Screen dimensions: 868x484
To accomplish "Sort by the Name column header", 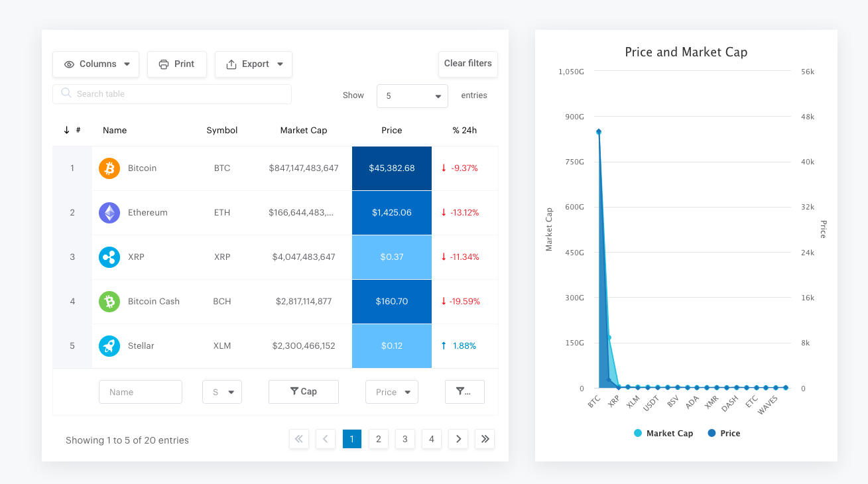I will point(115,131).
